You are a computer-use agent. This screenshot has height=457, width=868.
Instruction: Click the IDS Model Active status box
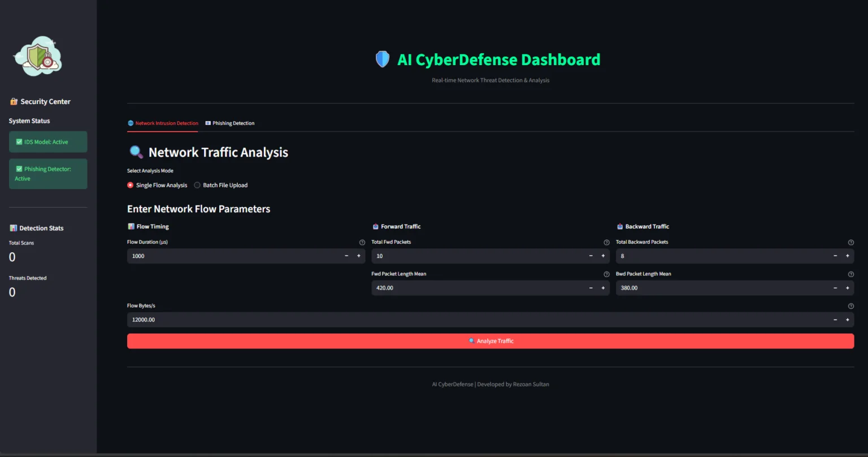click(x=48, y=142)
